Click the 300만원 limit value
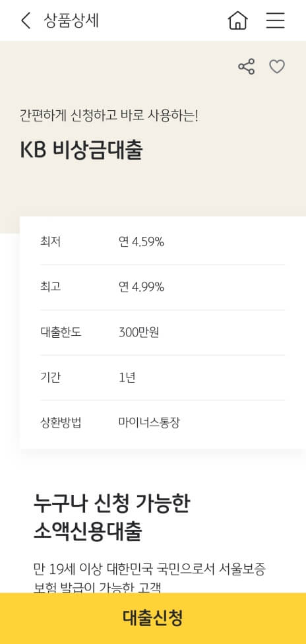Image resolution: width=306 pixels, height=644 pixels. click(139, 333)
